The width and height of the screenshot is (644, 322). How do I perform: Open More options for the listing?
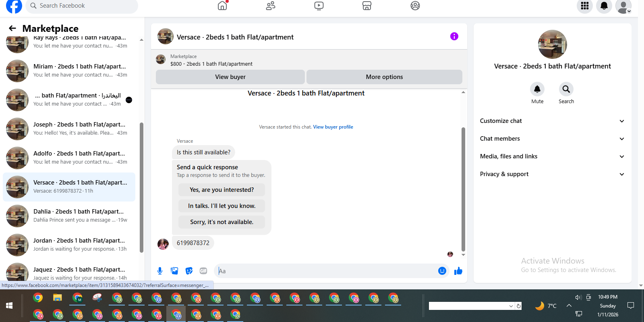pyautogui.click(x=384, y=77)
